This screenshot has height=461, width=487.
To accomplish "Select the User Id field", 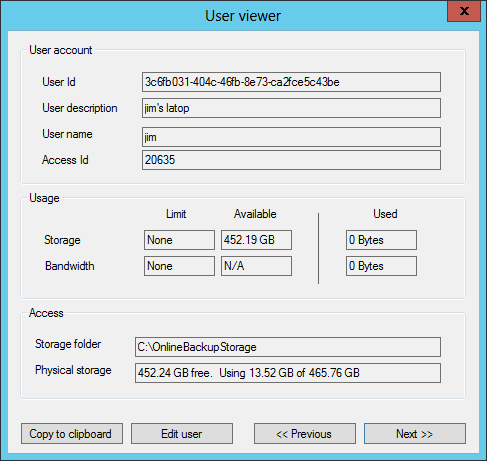I will point(291,82).
